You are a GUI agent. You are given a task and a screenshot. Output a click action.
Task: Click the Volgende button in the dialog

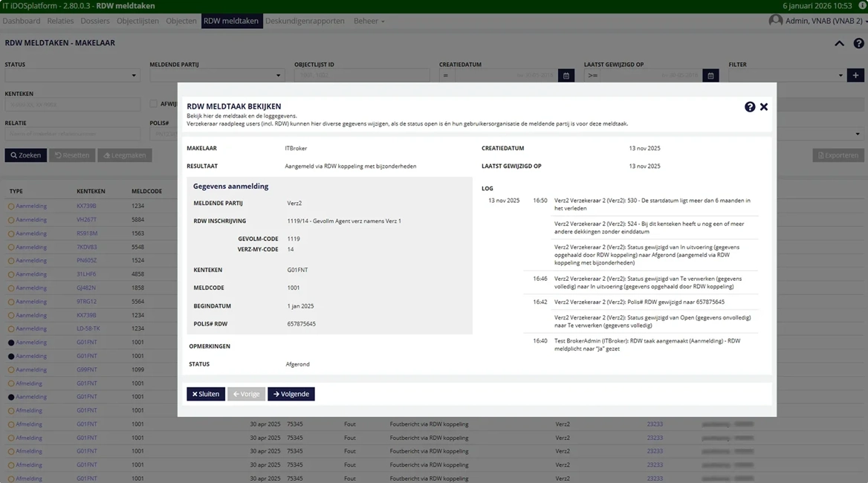[291, 394]
